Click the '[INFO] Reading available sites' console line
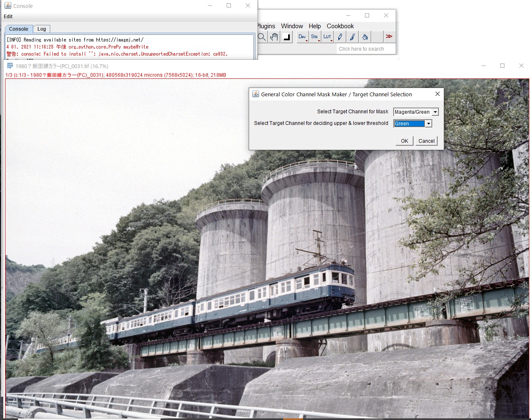Viewport: 531px width, 420px height. [75, 40]
